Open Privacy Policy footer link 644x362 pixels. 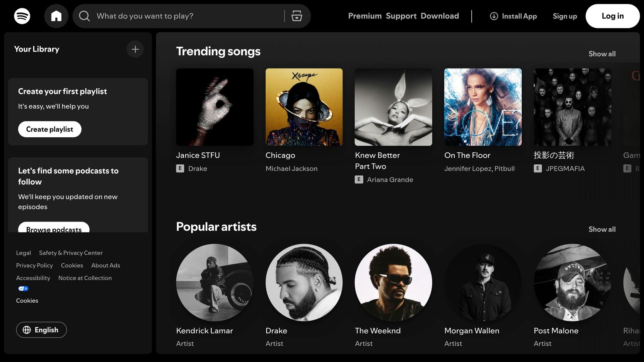[x=35, y=266]
